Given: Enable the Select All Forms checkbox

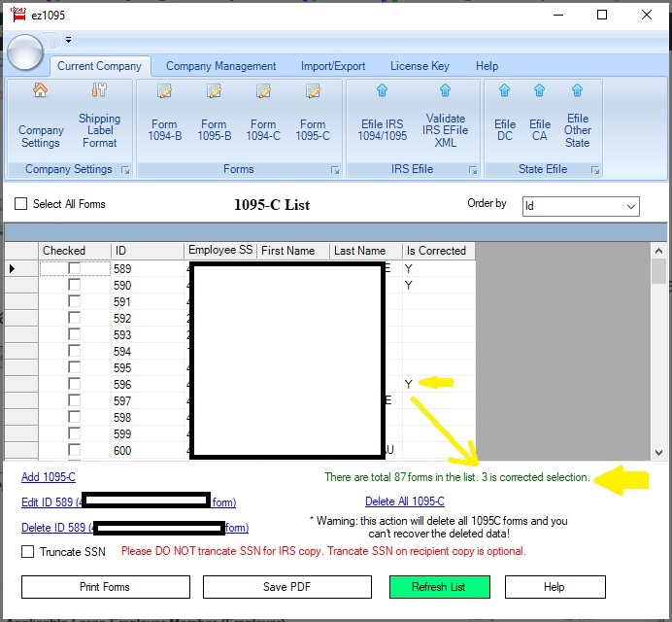Looking at the screenshot, I should click(x=21, y=204).
